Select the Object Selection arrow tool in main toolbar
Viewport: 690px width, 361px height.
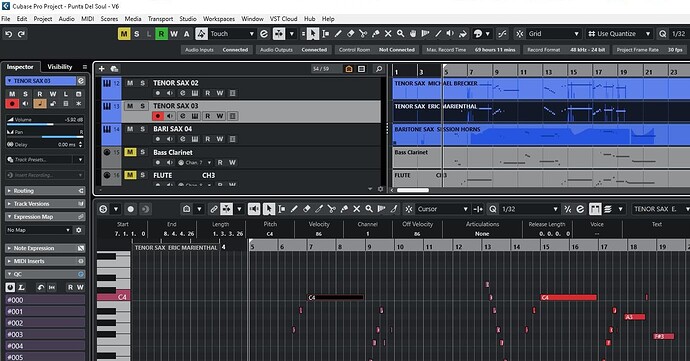pos(313,34)
